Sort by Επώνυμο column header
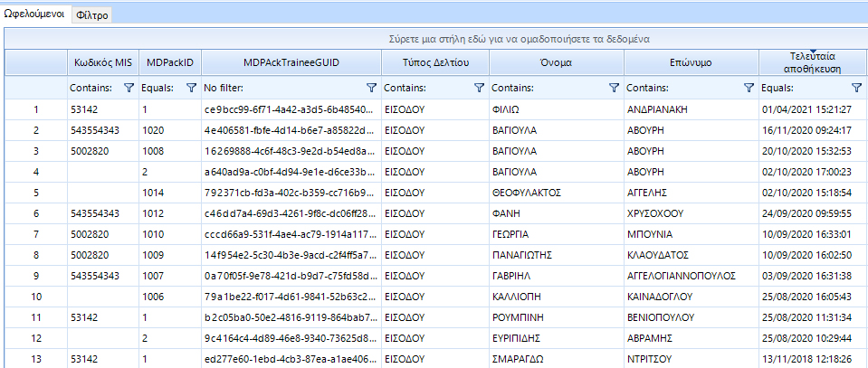This screenshot has width=868, height=368. click(691, 62)
